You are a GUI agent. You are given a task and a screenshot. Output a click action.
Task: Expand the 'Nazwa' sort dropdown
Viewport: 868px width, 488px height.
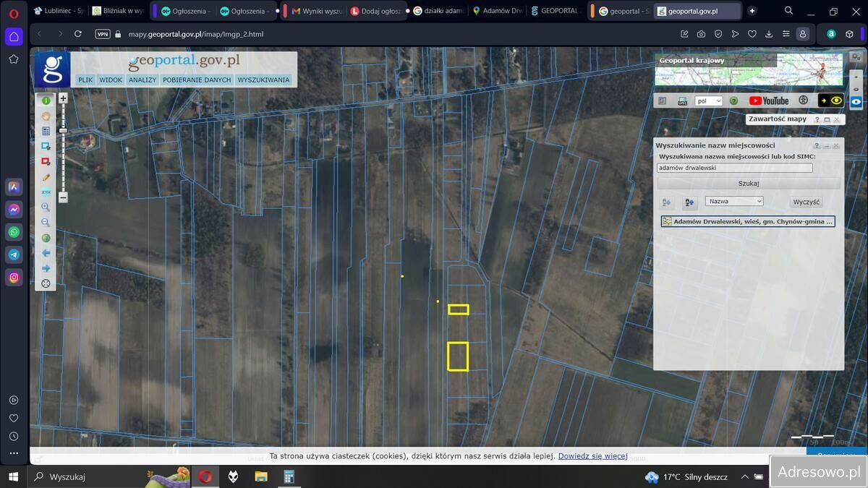click(x=734, y=202)
